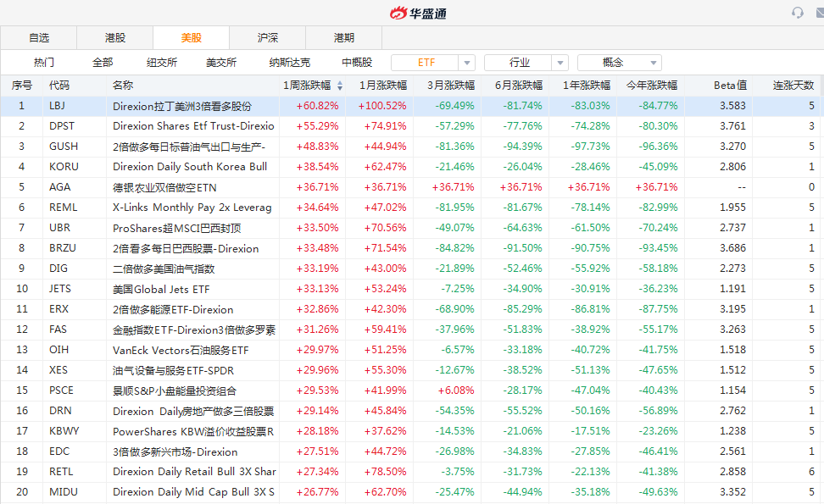Select the KBWY ticker code
This screenshot has height=504, width=824.
64,431
